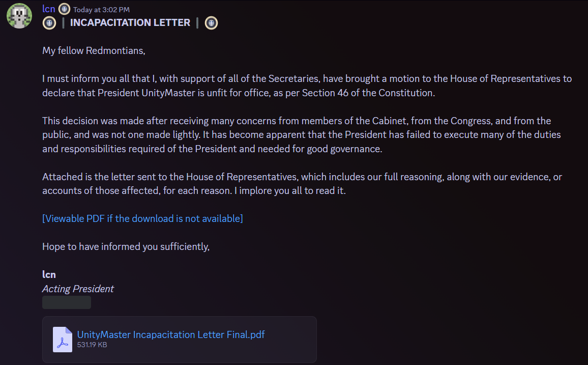588x365 pixels.
Task: Click the role badge icon beside lcn's username
Action: click(65, 9)
